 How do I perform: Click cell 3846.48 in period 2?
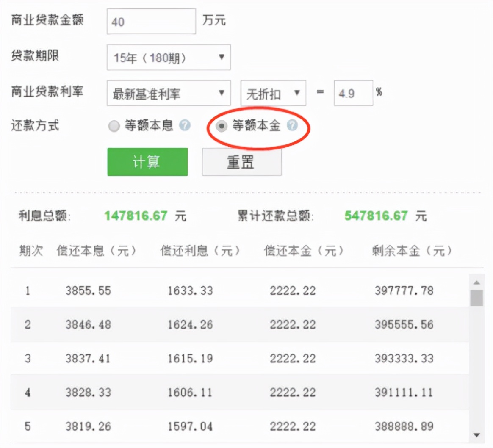88,324
